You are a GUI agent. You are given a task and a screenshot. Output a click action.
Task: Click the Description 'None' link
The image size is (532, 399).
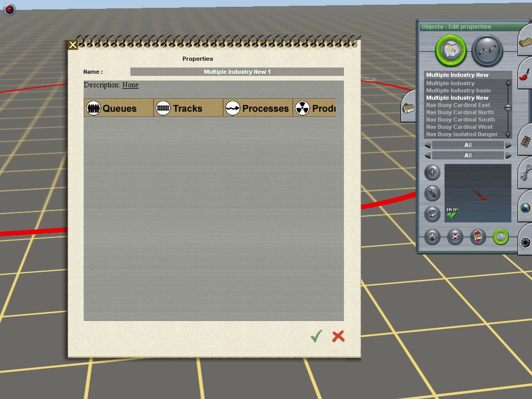click(130, 85)
